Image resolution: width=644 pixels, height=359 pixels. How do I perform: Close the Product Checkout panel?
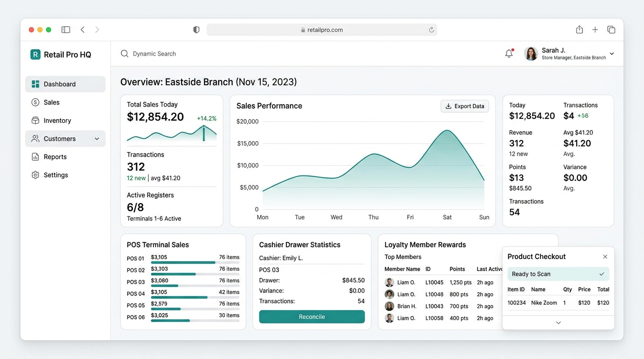[x=605, y=257]
